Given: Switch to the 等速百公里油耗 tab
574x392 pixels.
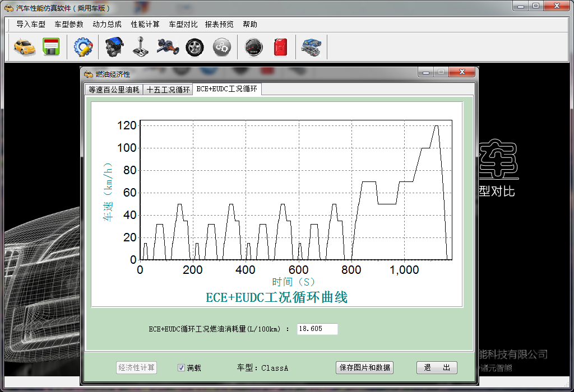Looking at the screenshot, I should (x=114, y=90).
